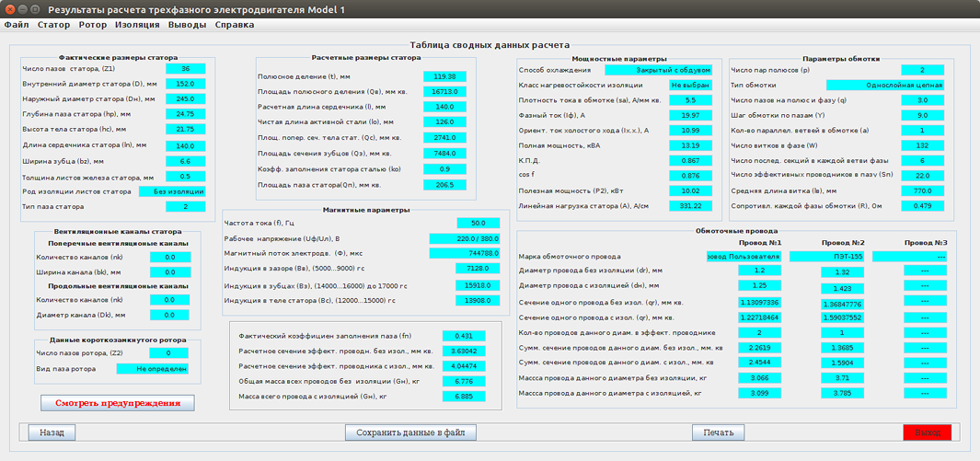
Task: Click the Частота тока (f) value field
Action: click(478, 224)
